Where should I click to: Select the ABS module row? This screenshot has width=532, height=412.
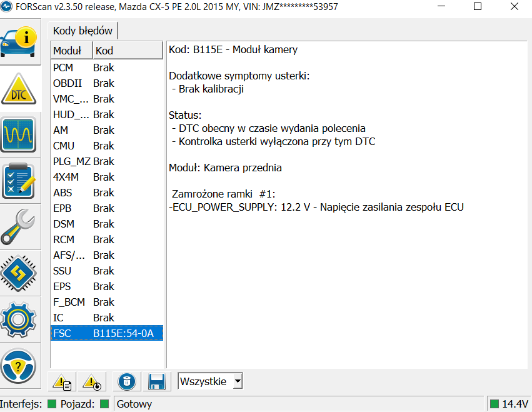coord(106,193)
